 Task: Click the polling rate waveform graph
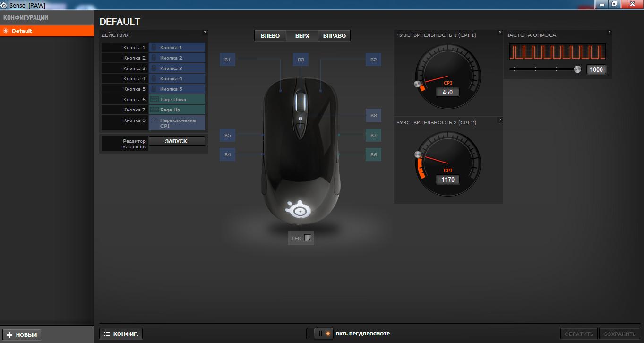[x=558, y=52]
